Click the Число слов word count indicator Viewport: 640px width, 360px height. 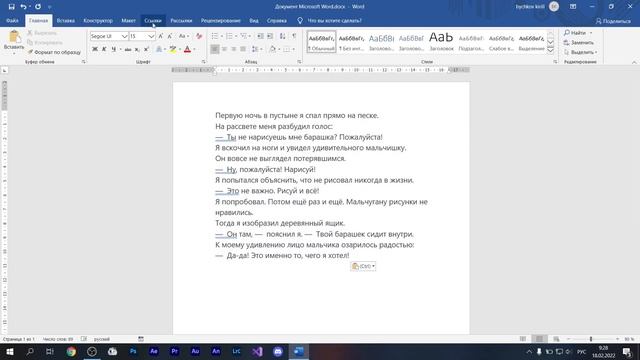(x=58, y=339)
